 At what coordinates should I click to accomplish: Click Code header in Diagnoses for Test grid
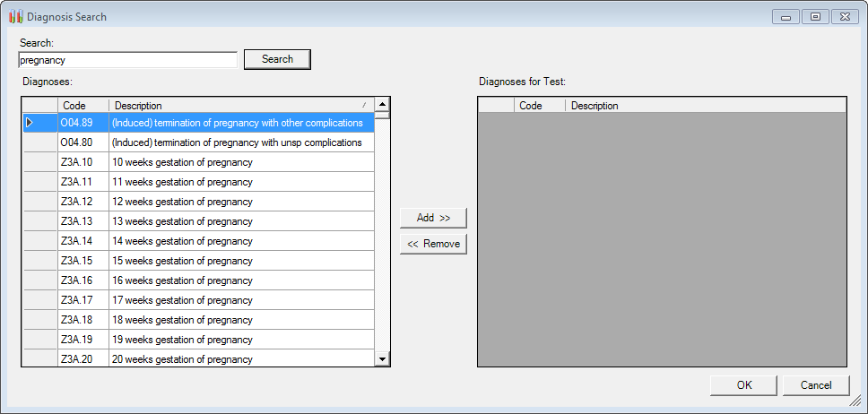click(540, 105)
